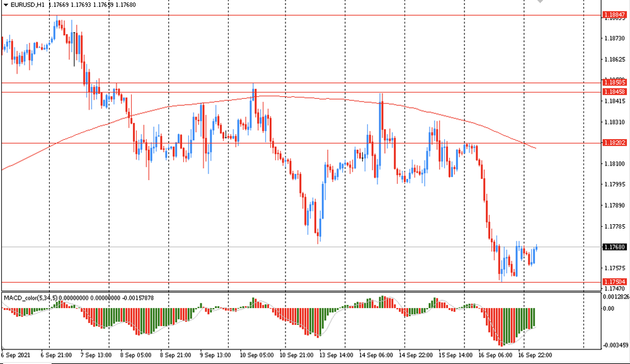
Task: Click the 1.18730 price scale value
Action: (615, 38)
